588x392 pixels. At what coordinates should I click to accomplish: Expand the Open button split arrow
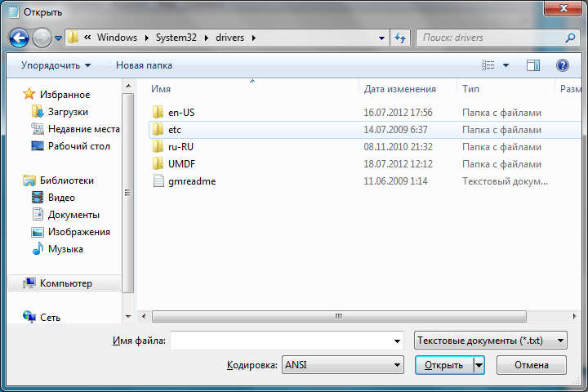pyautogui.click(x=479, y=365)
